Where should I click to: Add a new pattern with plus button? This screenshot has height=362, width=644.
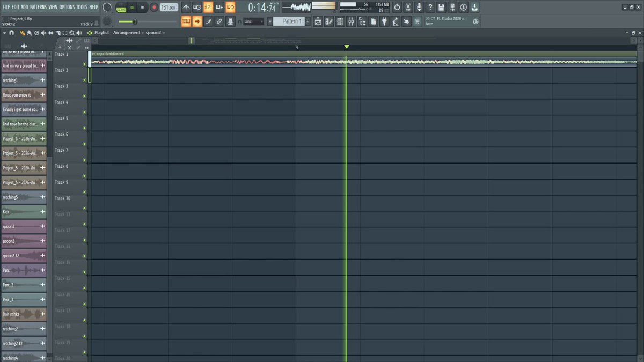point(308,21)
